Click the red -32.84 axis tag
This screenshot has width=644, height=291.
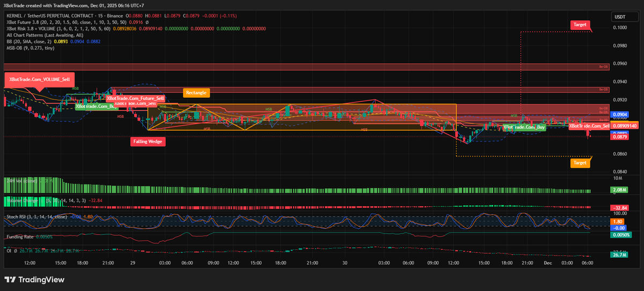620,207
